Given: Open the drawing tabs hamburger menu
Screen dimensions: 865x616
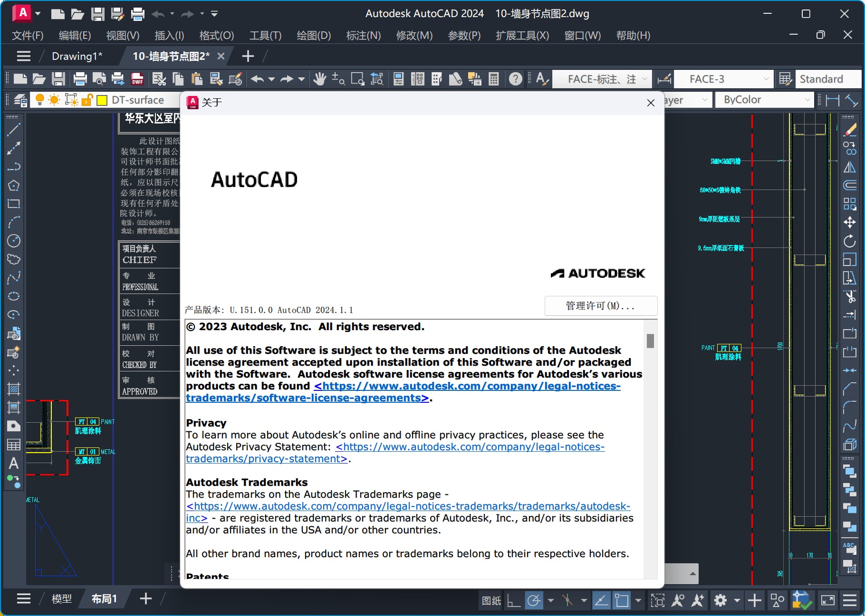Looking at the screenshot, I should (x=24, y=56).
